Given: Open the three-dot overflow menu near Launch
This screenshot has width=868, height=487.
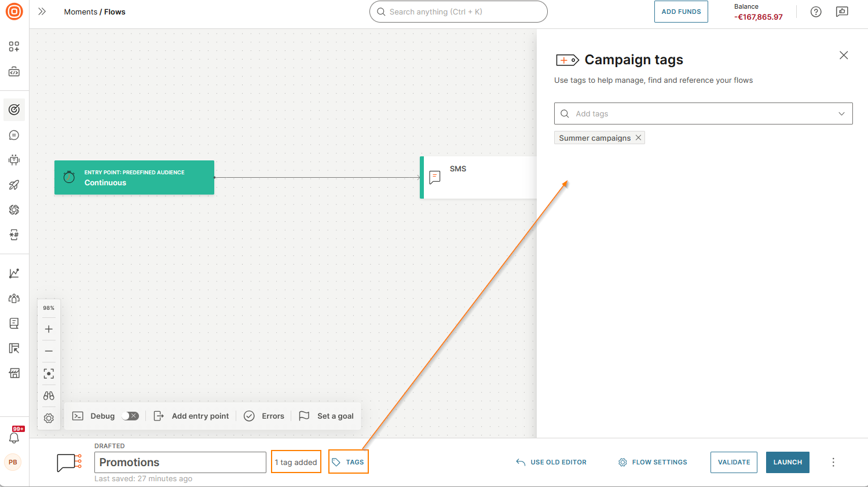Looking at the screenshot, I should (833, 462).
